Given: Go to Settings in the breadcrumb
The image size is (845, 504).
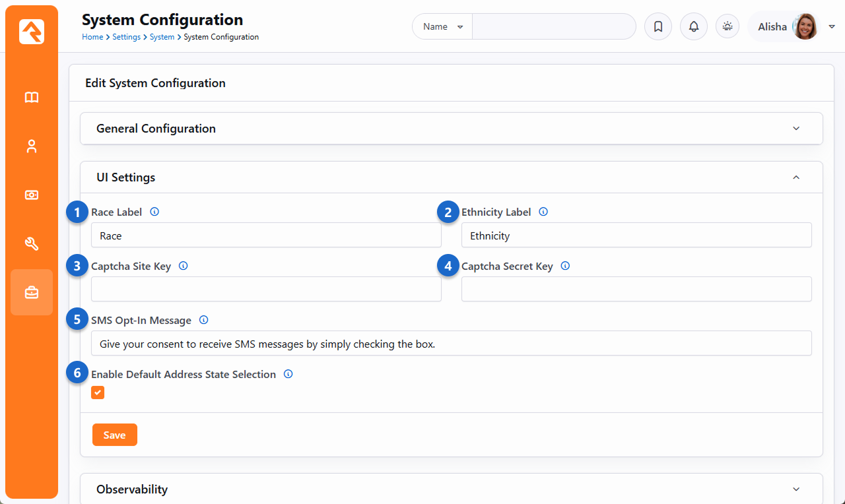Looking at the screenshot, I should pyautogui.click(x=126, y=37).
